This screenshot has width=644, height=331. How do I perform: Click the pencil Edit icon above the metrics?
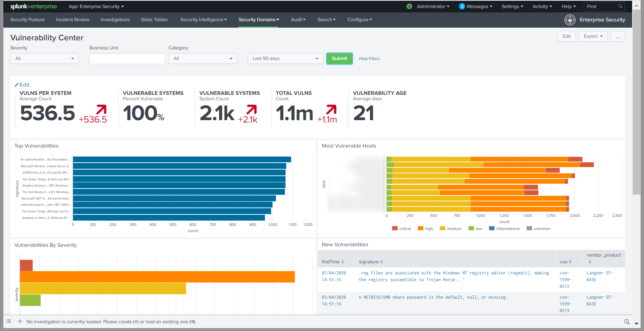17,85
